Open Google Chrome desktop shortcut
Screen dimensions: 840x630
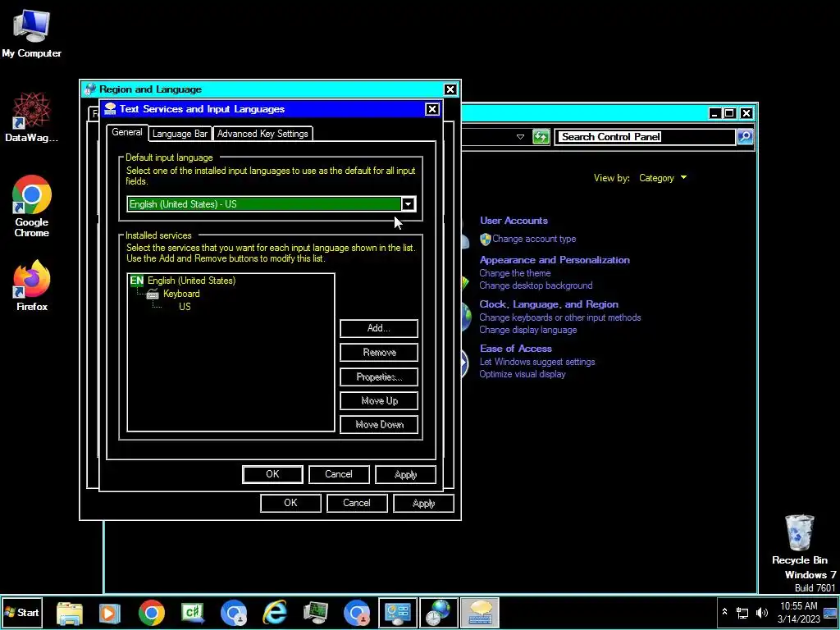pos(31,206)
